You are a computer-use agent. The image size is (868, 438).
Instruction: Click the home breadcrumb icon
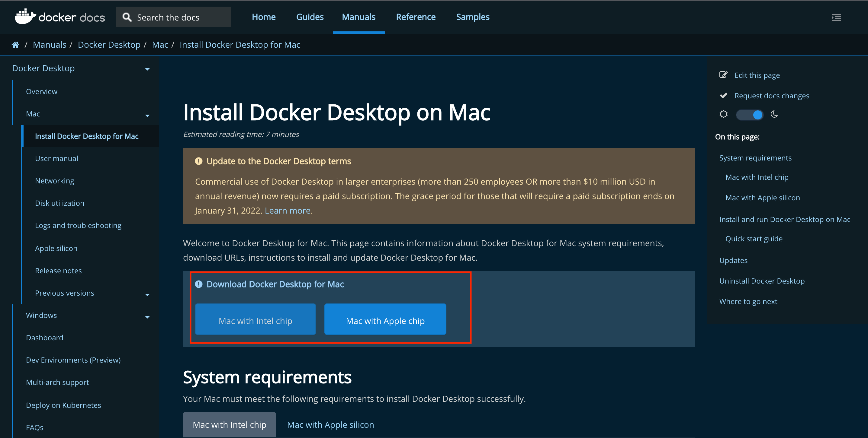click(x=15, y=45)
